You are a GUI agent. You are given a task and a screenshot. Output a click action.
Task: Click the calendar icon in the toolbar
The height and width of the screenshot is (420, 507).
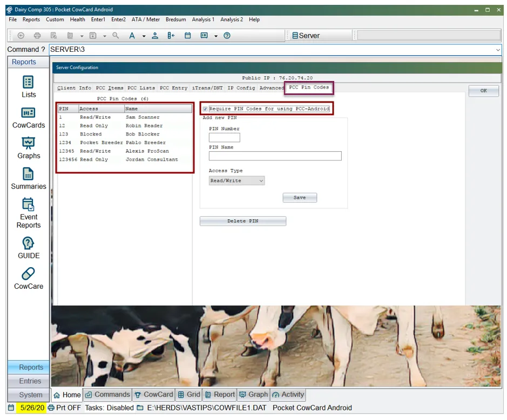187,36
